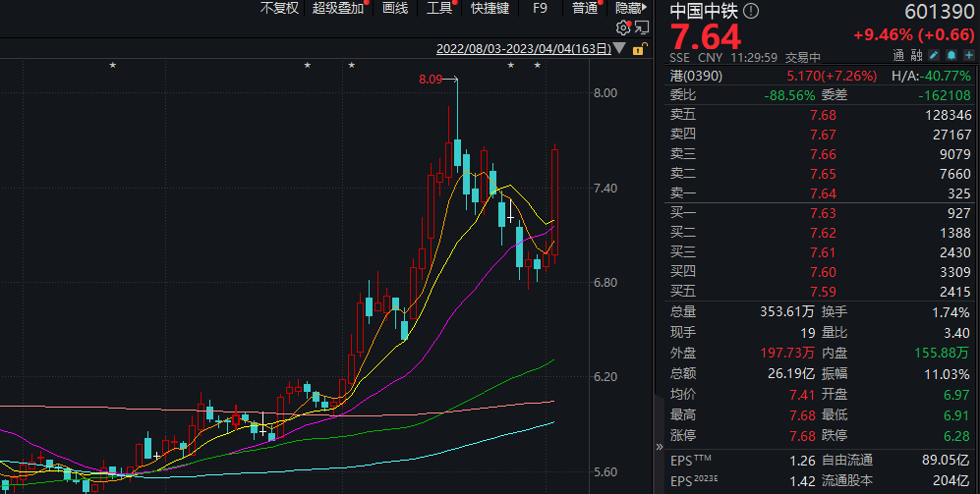
Task: Click the Hong Kong quote 港(0390)
Action: point(696,76)
